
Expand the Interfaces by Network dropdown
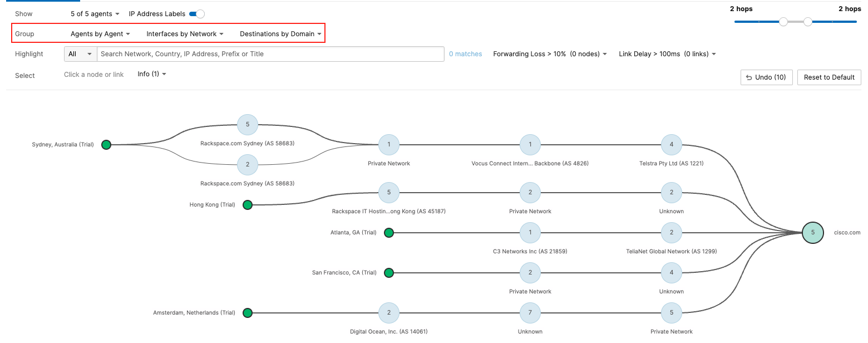185,34
